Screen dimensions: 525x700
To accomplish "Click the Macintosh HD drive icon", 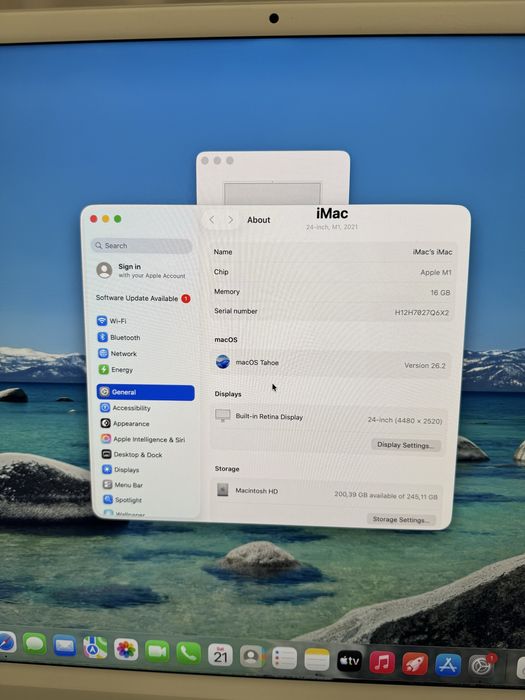I will (222, 489).
